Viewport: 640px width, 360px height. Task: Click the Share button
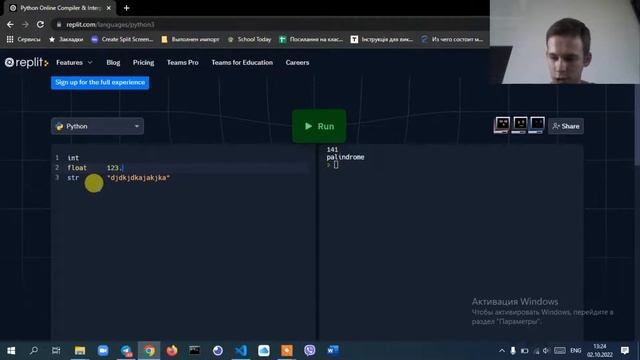566,126
